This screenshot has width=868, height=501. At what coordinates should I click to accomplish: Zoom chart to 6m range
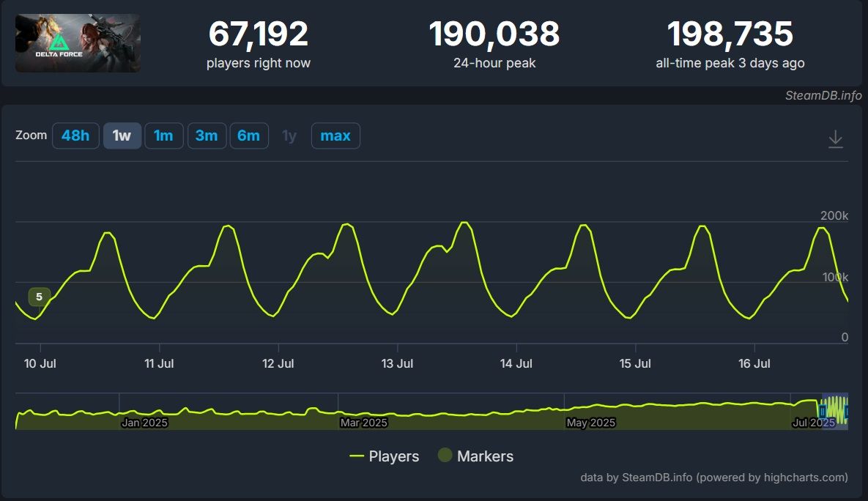pos(249,136)
